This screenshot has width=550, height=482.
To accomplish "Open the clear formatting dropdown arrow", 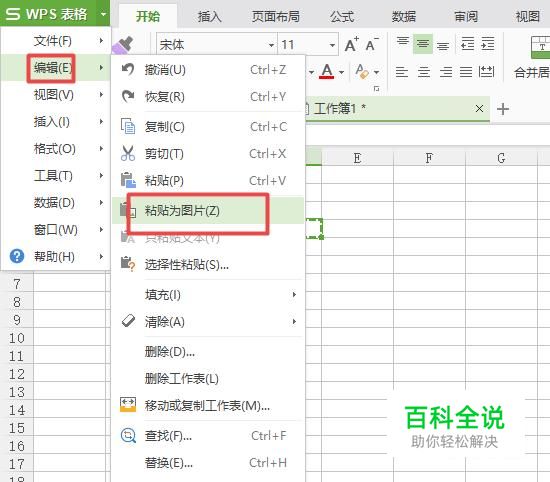I will coord(376,72).
